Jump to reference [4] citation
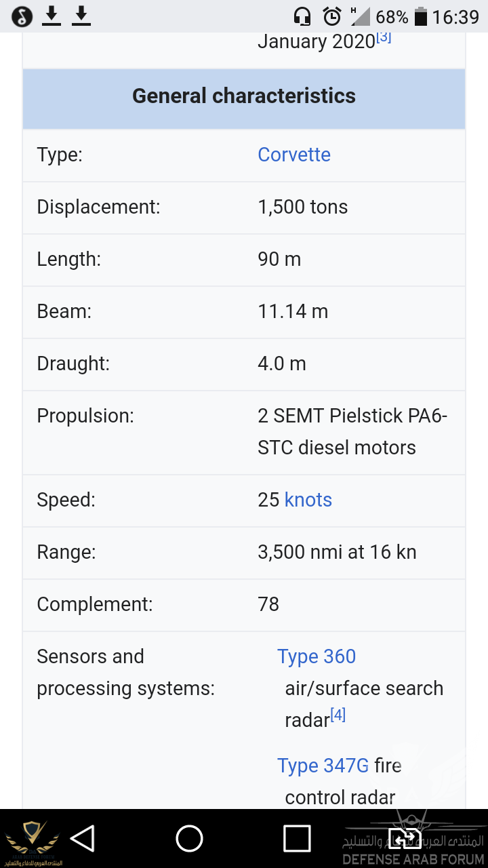488x868 pixels. [x=338, y=715]
